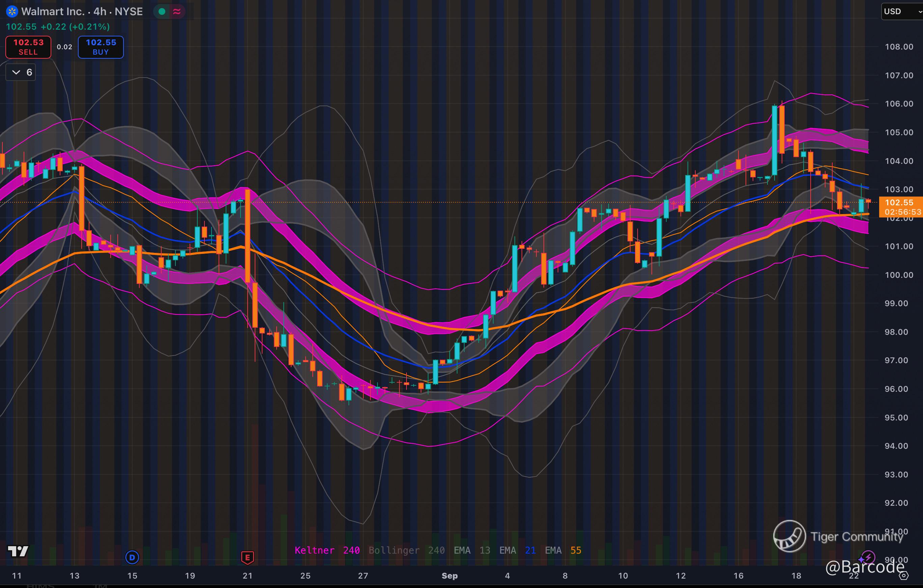Open chart settings hexagon gear icon

(903, 576)
